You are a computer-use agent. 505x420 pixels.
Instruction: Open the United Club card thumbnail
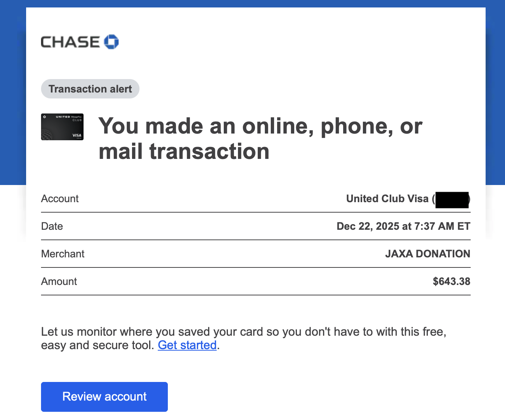pyautogui.click(x=62, y=126)
